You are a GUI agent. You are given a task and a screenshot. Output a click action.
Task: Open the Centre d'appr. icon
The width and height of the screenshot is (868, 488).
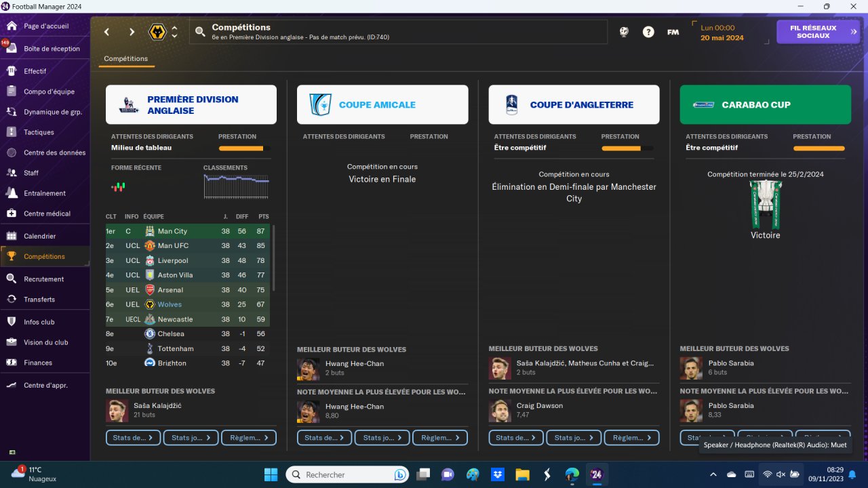(12, 385)
